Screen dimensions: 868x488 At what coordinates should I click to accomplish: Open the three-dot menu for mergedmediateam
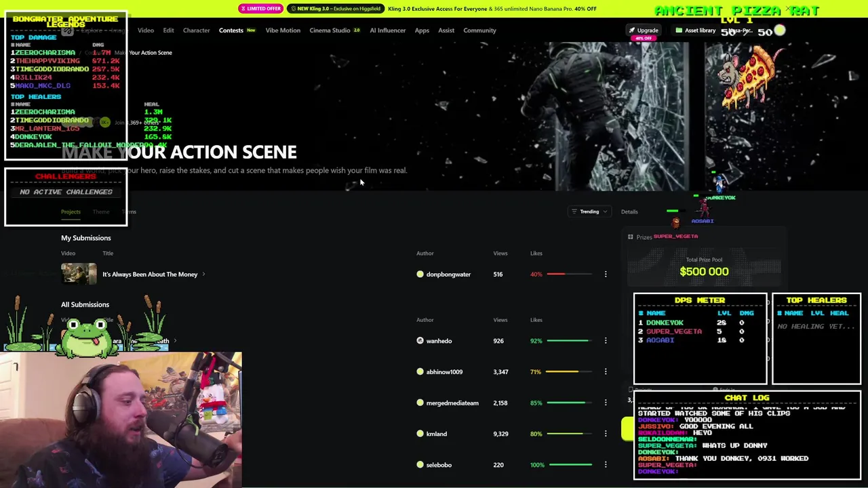tap(606, 403)
